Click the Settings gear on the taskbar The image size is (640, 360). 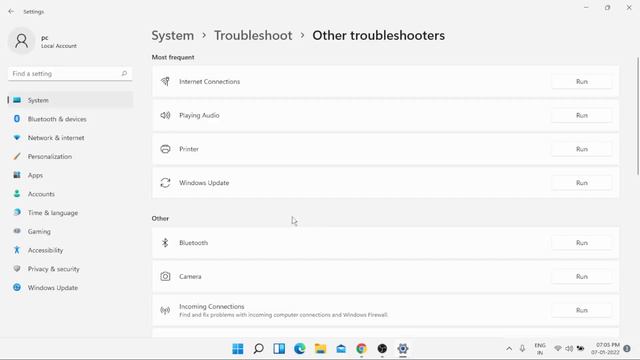pos(403,349)
